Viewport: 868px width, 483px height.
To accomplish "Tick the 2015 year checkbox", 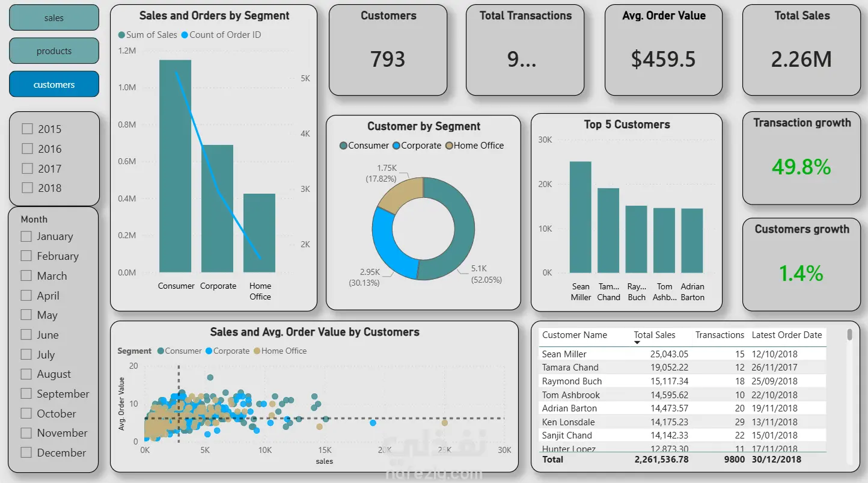I will [x=27, y=129].
